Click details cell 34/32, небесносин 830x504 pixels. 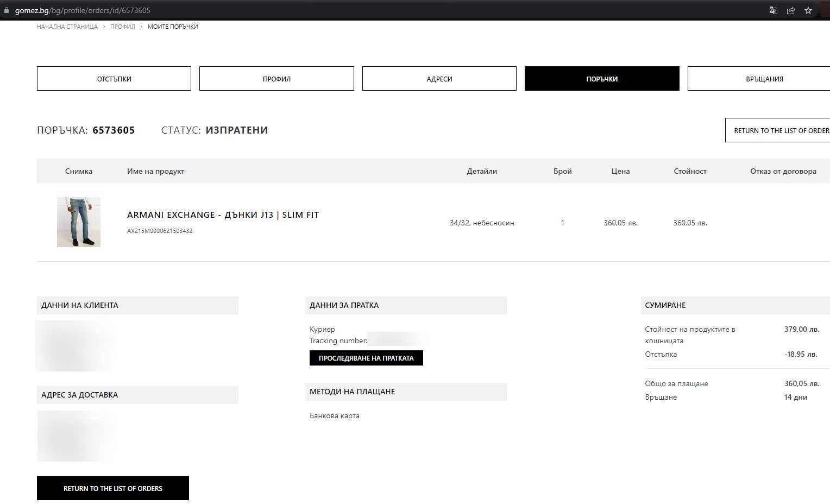[482, 223]
